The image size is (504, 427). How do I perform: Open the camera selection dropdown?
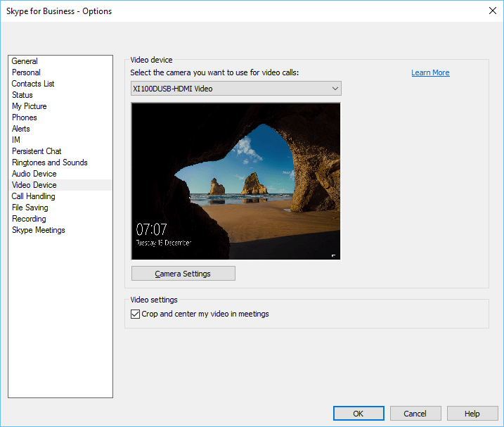236,89
